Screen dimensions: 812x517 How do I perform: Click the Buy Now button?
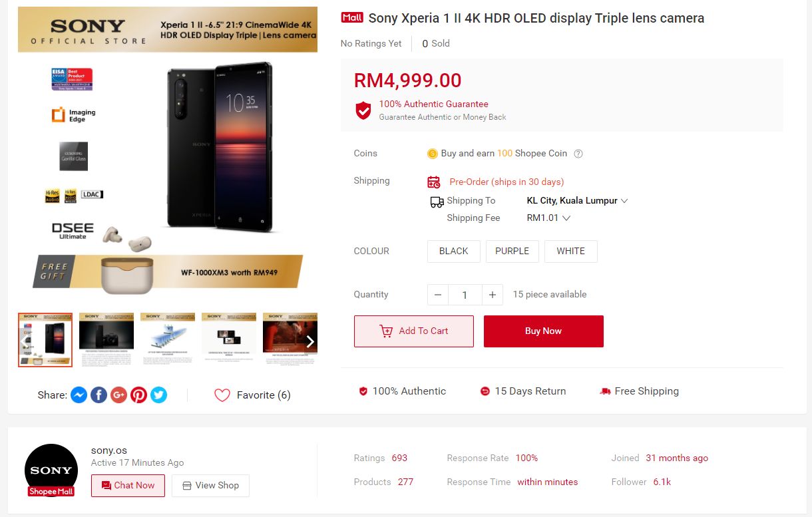point(543,331)
